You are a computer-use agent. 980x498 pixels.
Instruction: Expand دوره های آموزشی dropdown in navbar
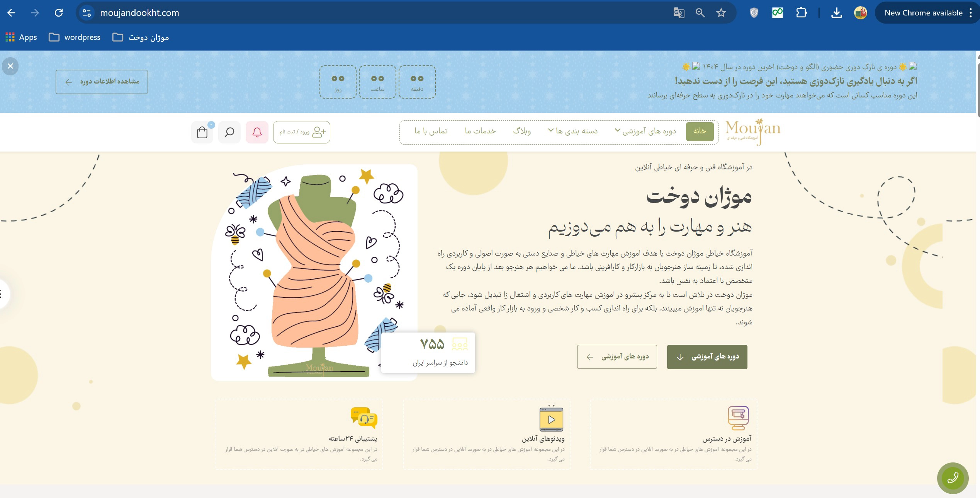tap(645, 131)
